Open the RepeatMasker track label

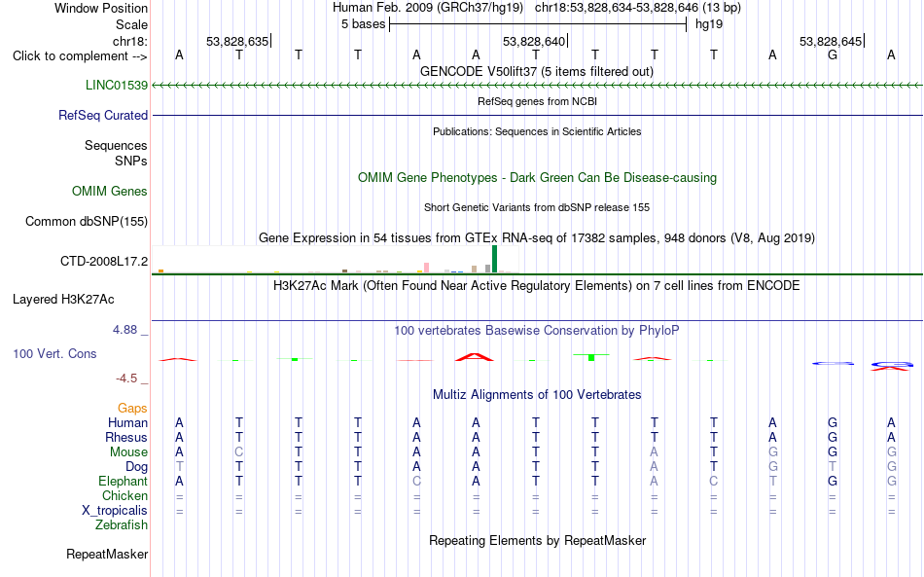click(107, 554)
